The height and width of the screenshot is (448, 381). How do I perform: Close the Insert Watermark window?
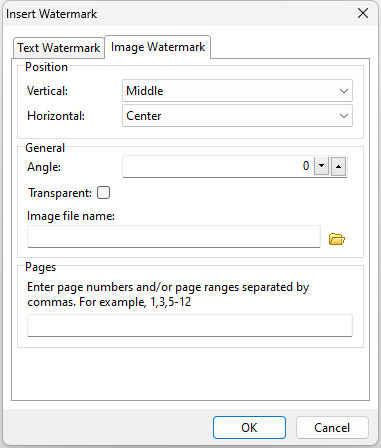pyautogui.click(x=363, y=13)
